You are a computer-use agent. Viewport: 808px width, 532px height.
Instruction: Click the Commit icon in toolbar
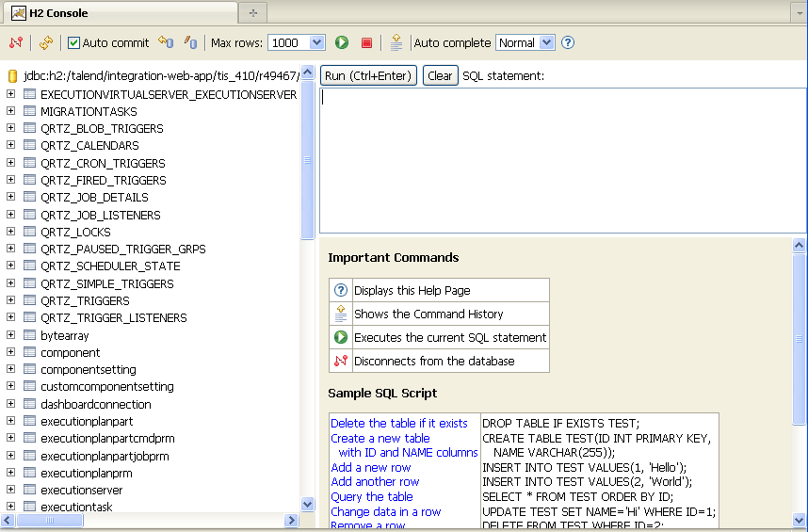tap(190, 43)
